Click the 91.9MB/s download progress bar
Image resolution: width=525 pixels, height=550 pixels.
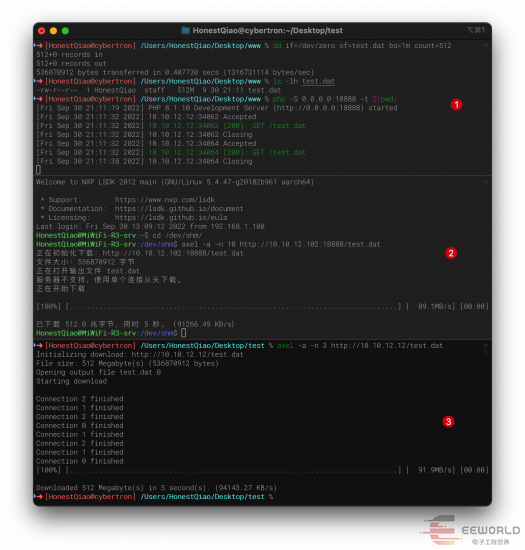pyautogui.click(x=234, y=470)
